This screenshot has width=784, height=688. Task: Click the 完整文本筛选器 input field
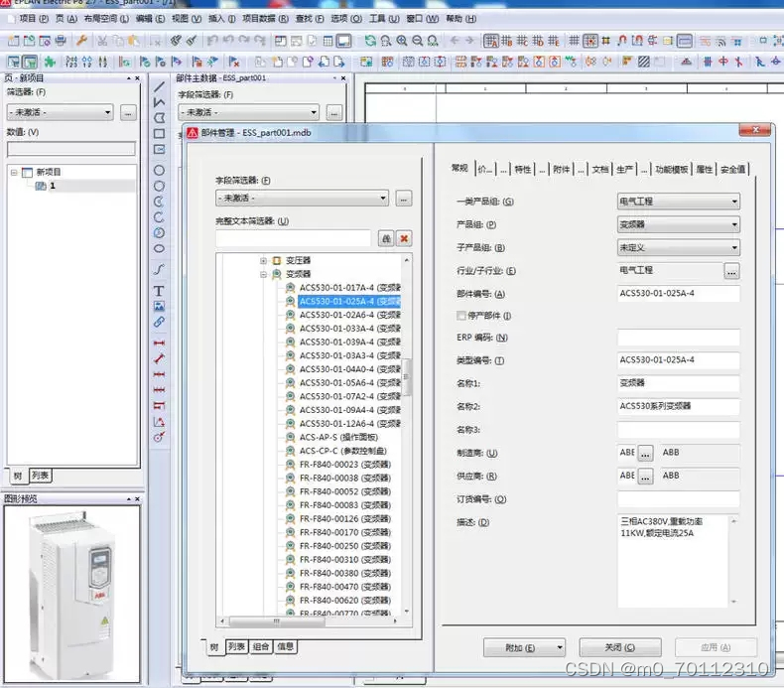point(294,238)
